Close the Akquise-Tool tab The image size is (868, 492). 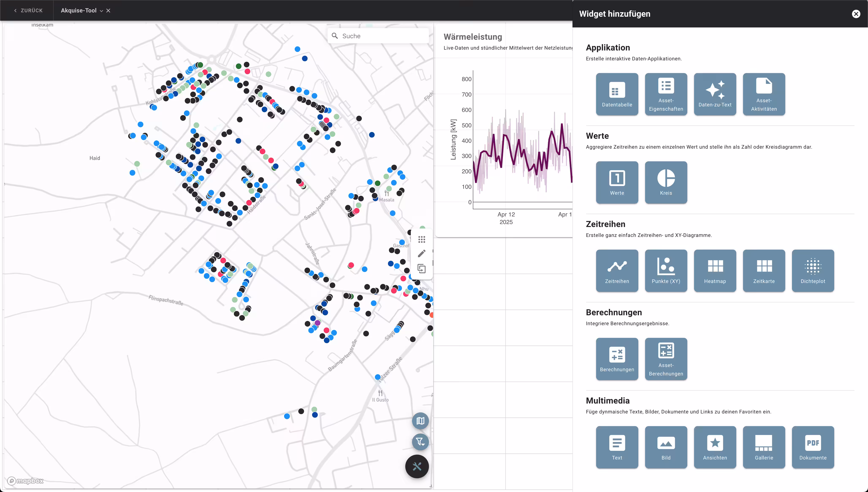point(108,11)
